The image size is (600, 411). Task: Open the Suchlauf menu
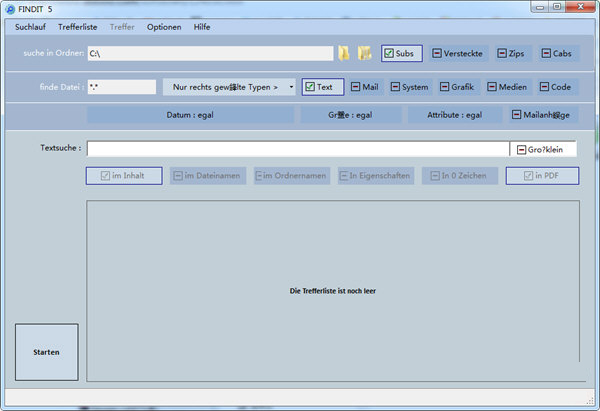[30, 27]
